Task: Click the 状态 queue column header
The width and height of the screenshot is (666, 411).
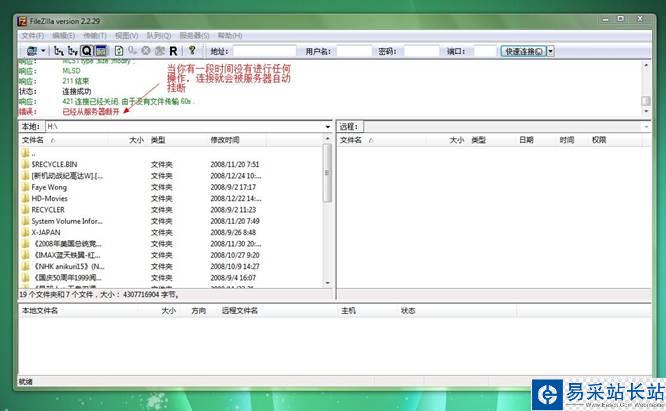Action: coord(408,311)
